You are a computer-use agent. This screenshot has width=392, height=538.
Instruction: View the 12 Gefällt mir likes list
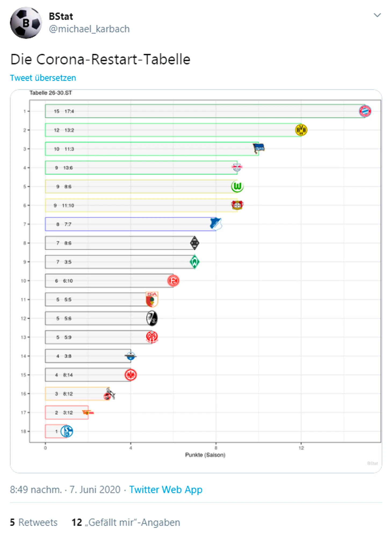tap(126, 522)
